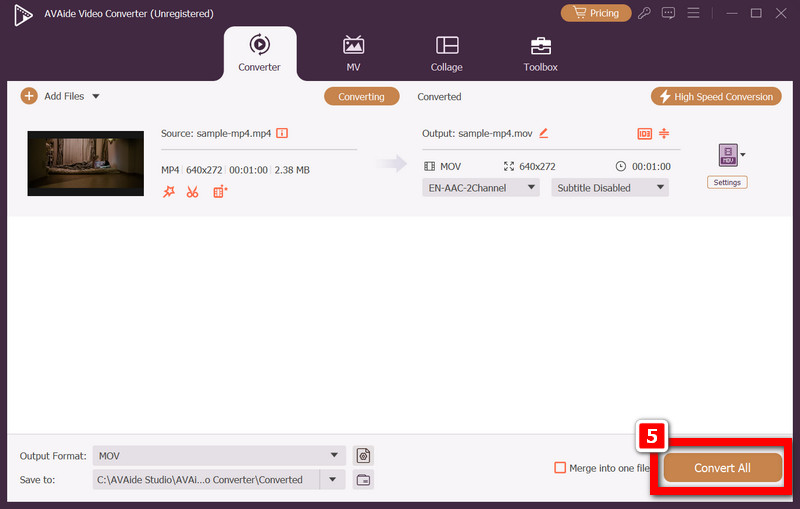Click the compress split icon
The width and height of the screenshot is (800, 509).
[664, 133]
